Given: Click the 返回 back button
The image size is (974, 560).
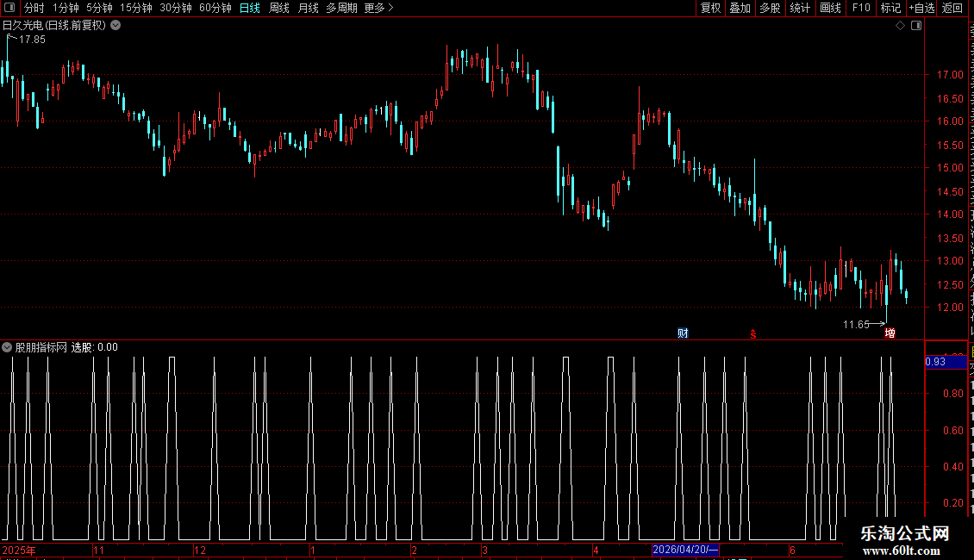Looking at the screenshot, I should point(952,8).
